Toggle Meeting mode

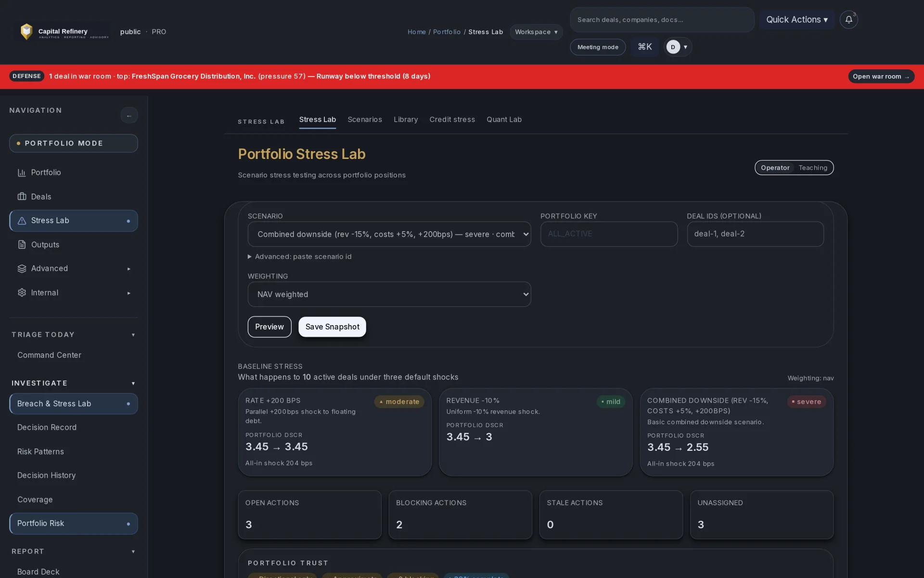click(x=598, y=47)
